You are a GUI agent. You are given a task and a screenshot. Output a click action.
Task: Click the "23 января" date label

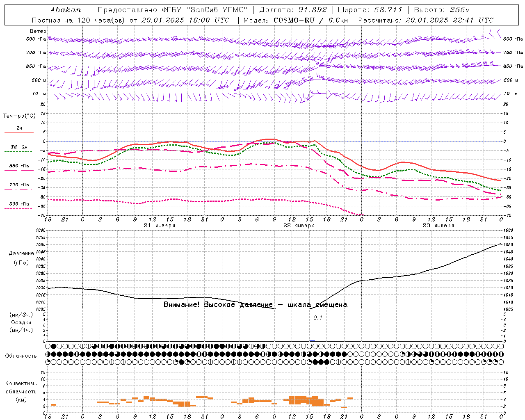pos(438,226)
